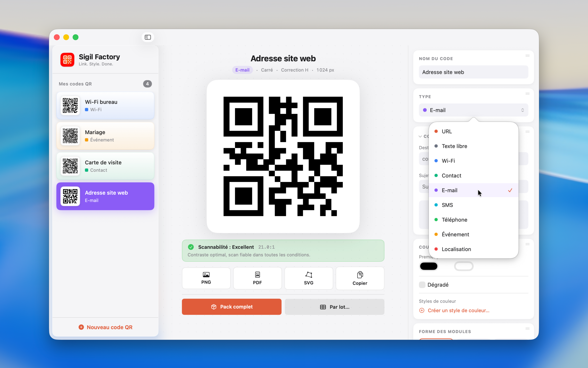Click the Sigil Factory app logo
The width and height of the screenshot is (588, 368).
[67, 60]
